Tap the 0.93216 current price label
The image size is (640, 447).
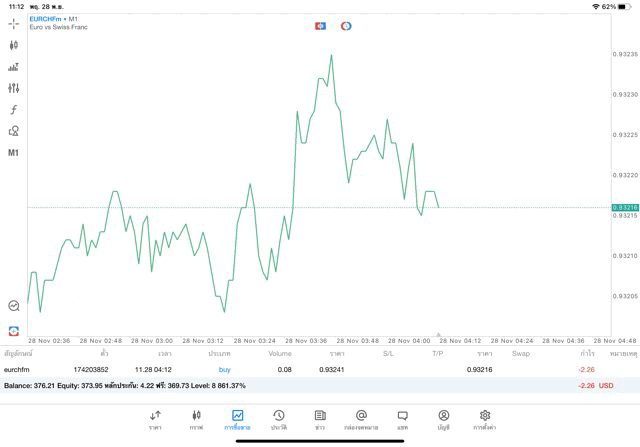625,207
